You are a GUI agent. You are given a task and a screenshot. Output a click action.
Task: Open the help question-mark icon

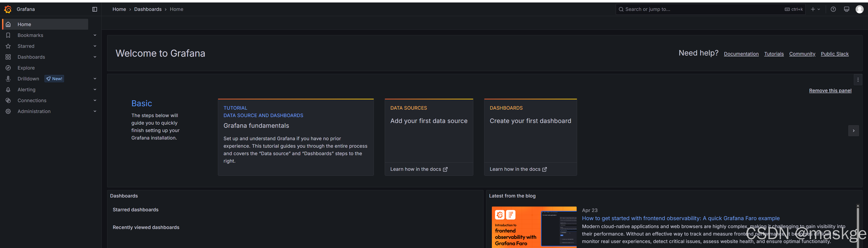(833, 9)
